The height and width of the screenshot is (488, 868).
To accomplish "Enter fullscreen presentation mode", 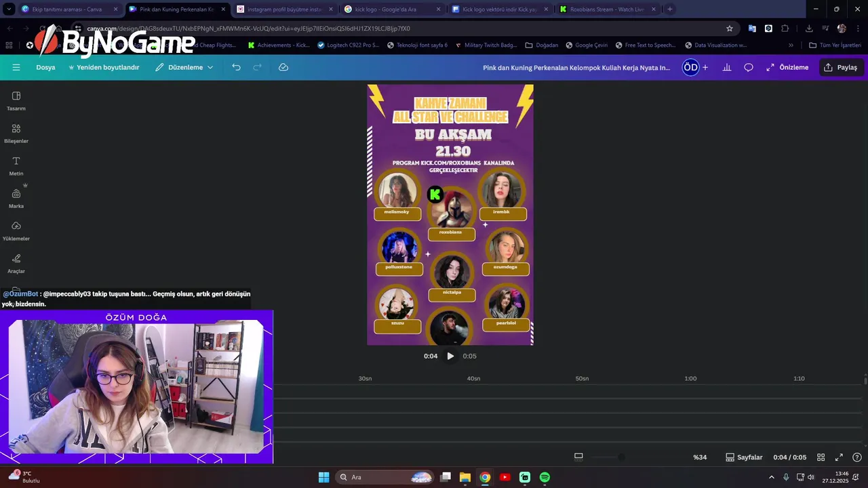I will pos(839,457).
